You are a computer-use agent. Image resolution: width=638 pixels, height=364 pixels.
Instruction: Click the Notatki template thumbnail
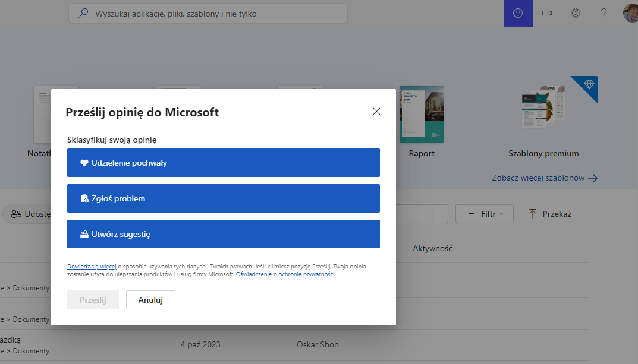point(43,114)
